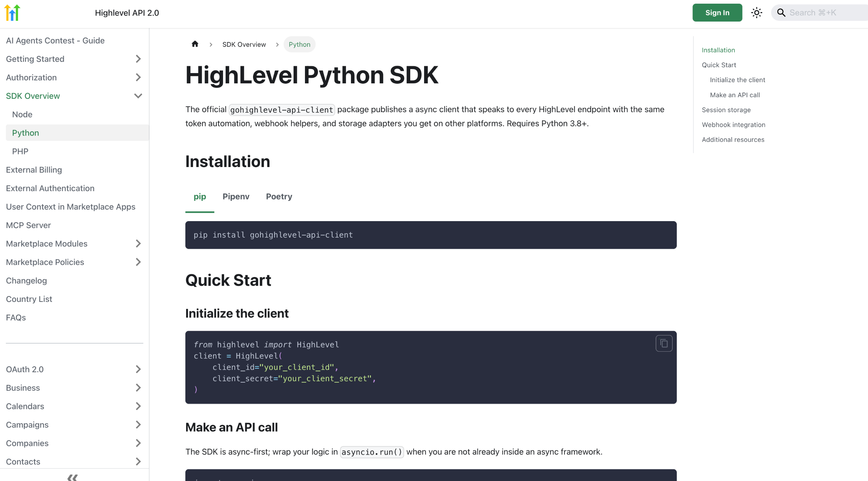The image size is (868, 481).
Task: Switch to the Pipenv tab
Action: (236, 197)
